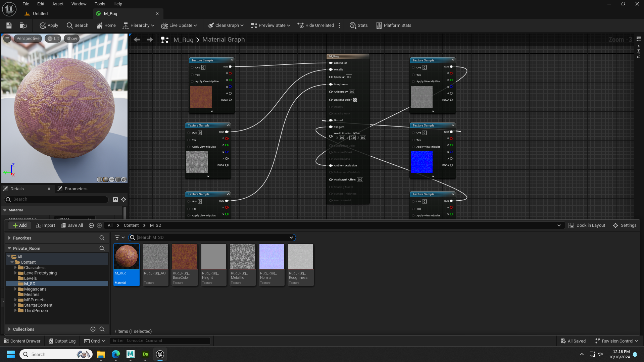Image resolution: width=644 pixels, height=362 pixels.
Task: Toggle the Lit view mode button
Action: coord(53,39)
